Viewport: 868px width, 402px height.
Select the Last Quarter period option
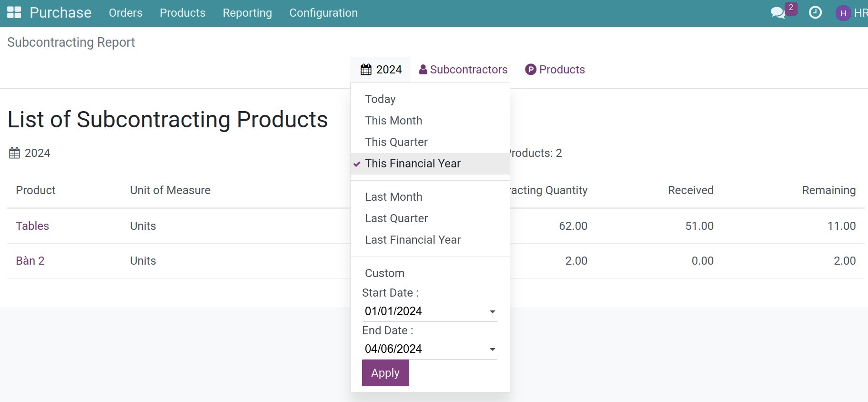click(396, 218)
